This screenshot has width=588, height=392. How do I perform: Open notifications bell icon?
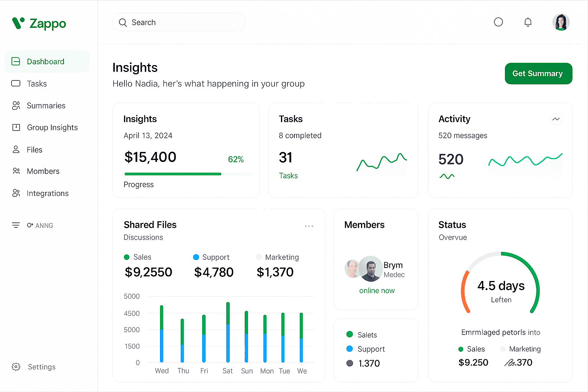(528, 22)
